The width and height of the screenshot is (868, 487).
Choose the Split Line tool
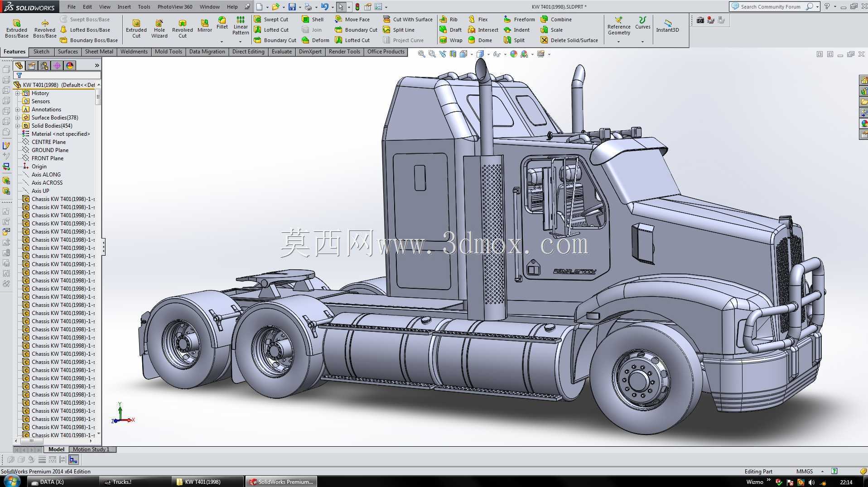399,30
